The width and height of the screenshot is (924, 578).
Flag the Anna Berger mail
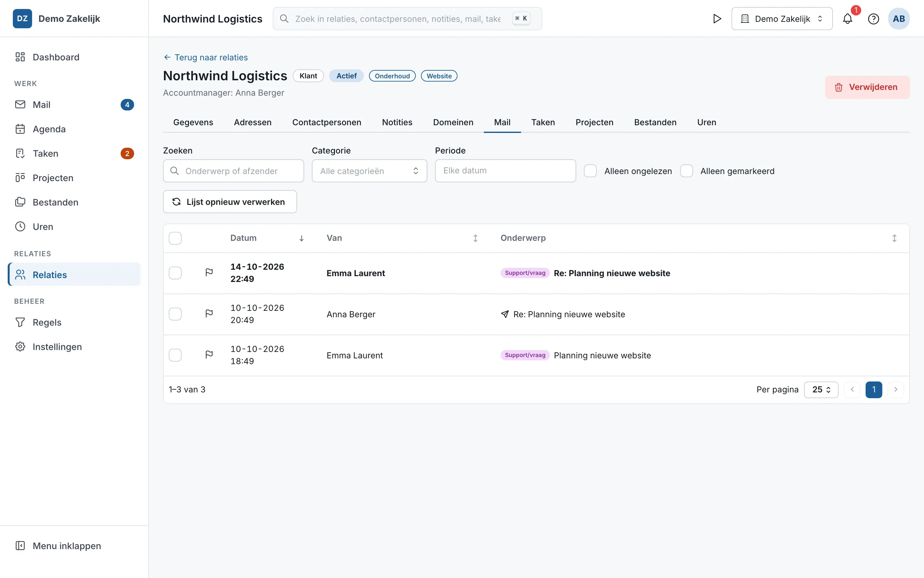(209, 314)
